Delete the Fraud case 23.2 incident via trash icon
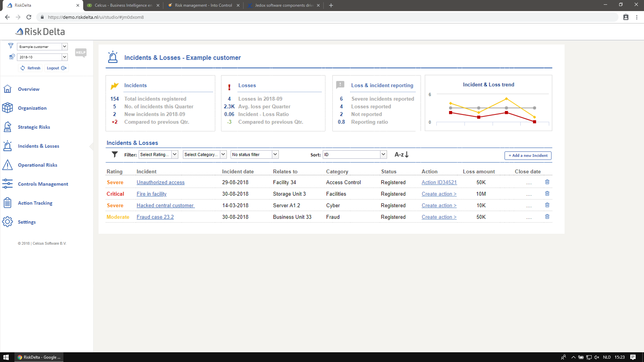This screenshot has height=362, width=644. [x=547, y=217]
